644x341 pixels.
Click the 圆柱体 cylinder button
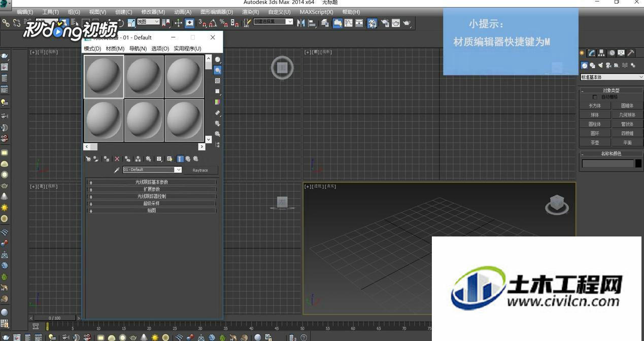pyautogui.click(x=595, y=124)
